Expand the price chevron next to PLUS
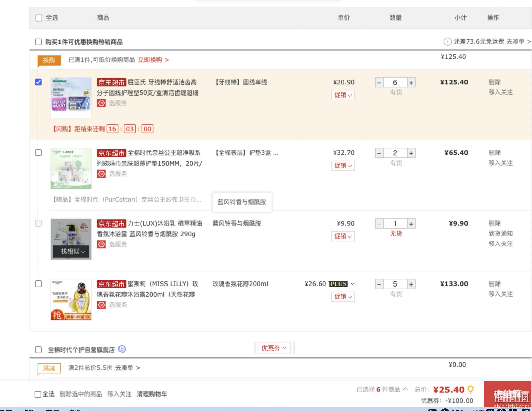Viewport: 532px width, 411px height. pos(353,284)
